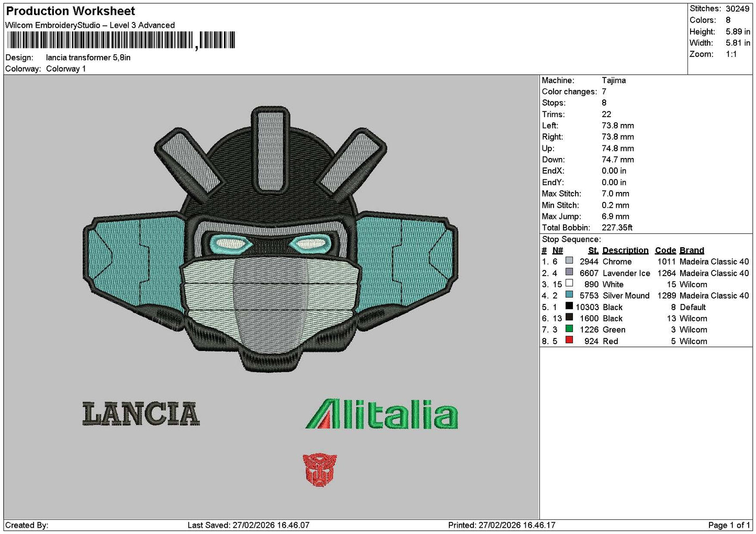Click the 'Code' column header
The width and height of the screenshot is (756, 534).
click(665, 251)
